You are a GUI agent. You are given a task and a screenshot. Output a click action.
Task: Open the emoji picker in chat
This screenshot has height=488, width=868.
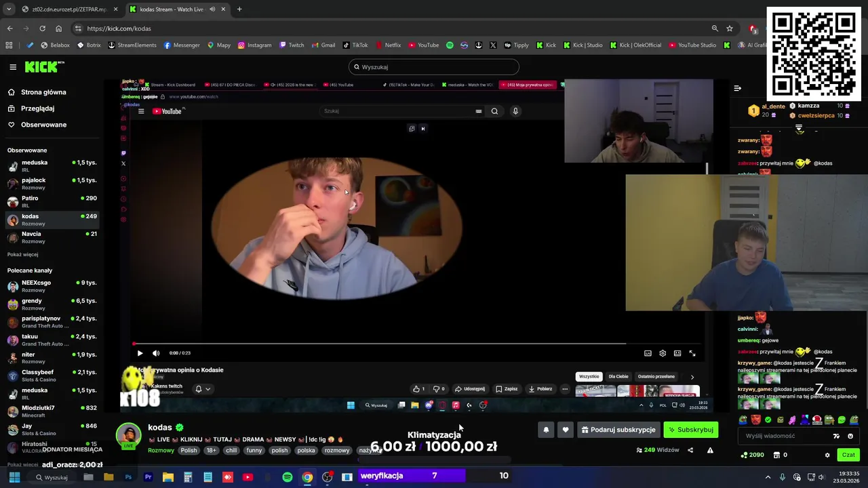coord(850,436)
